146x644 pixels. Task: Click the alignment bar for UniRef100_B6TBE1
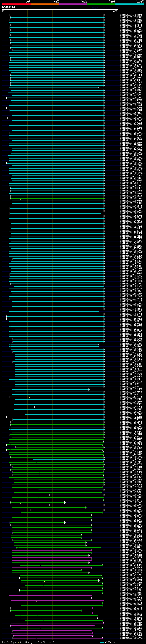point(54,88)
